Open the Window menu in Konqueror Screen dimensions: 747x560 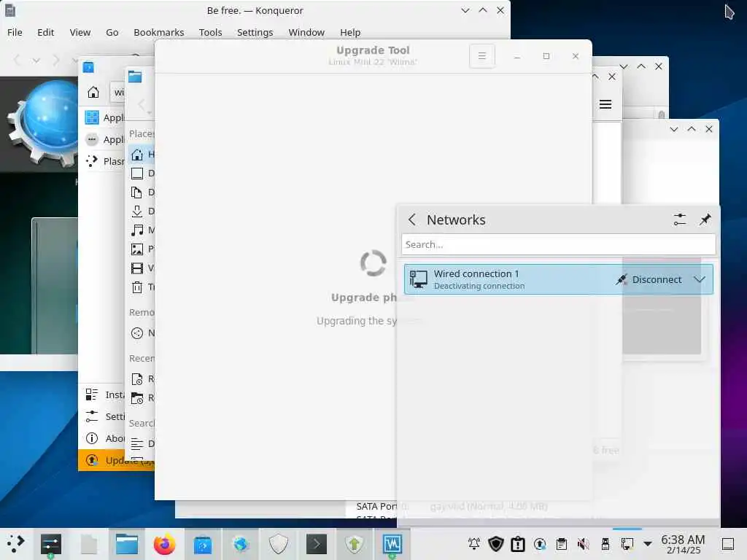306,32
